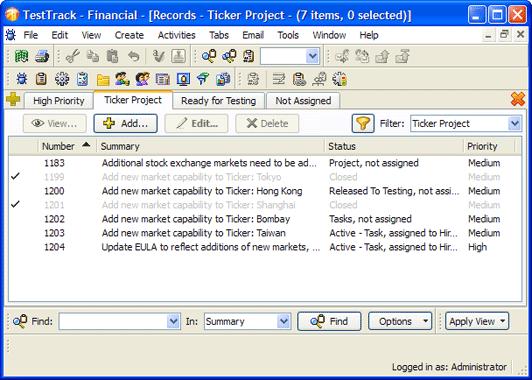This screenshot has height=380, width=532.
Task: Click the green funnel filters icon
Action: click(203, 79)
